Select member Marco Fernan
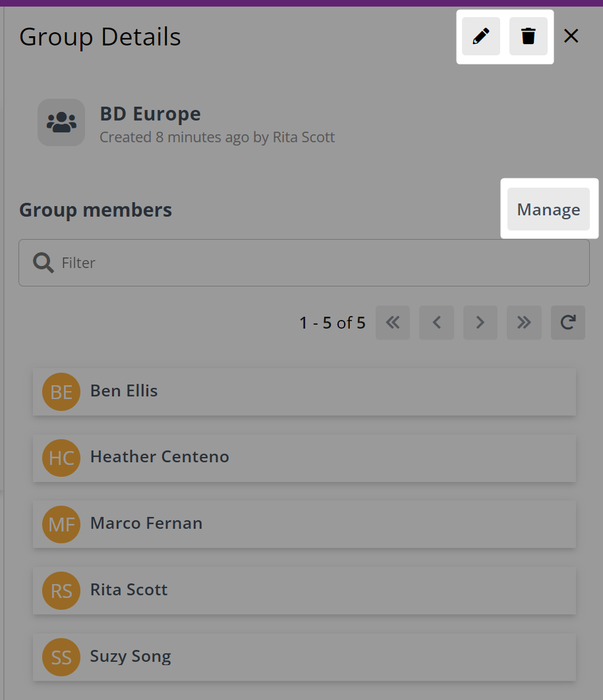603x700 pixels. [304, 524]
